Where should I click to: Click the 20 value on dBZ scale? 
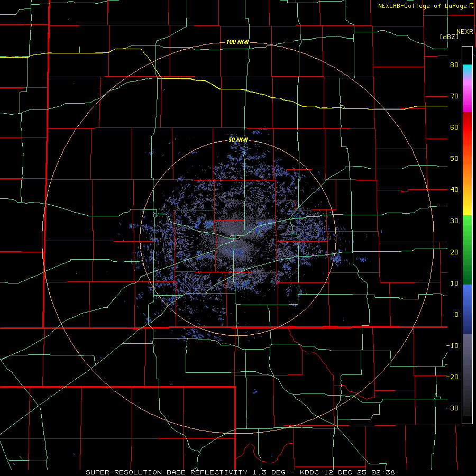coord(454,252)
